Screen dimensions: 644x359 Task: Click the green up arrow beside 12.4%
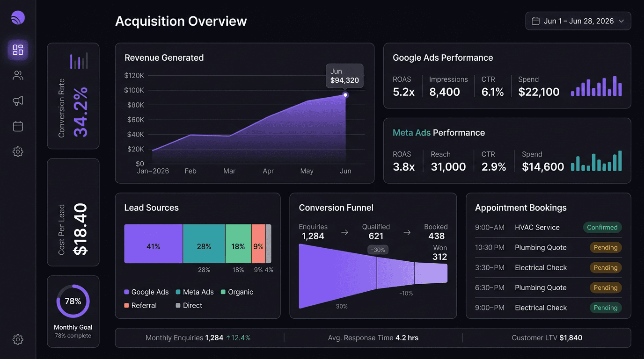[x=228, y=337]
